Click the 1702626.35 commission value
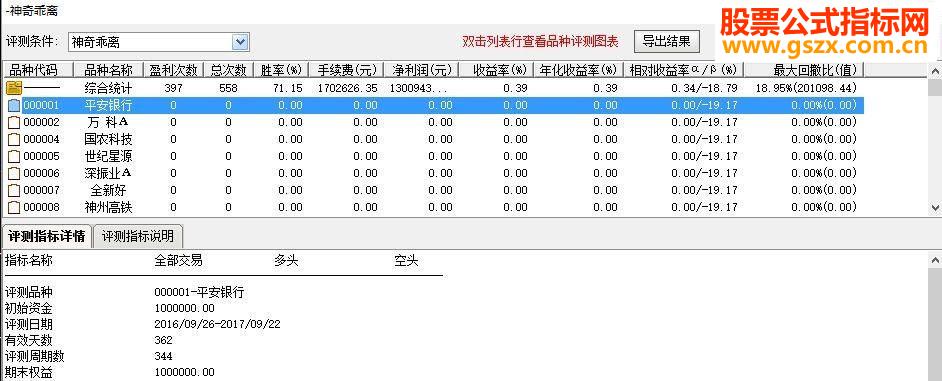942x381 pixels. [x=348, y=88]
